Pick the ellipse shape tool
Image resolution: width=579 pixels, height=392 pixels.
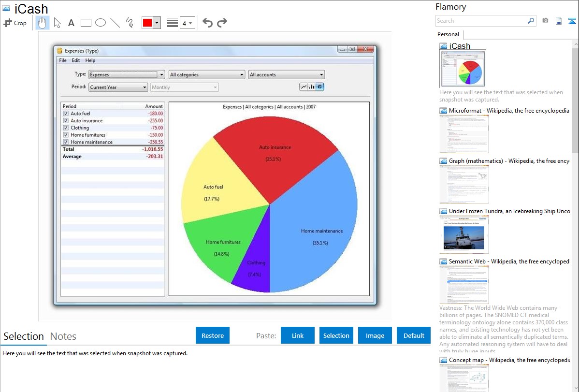pos(101,23)
